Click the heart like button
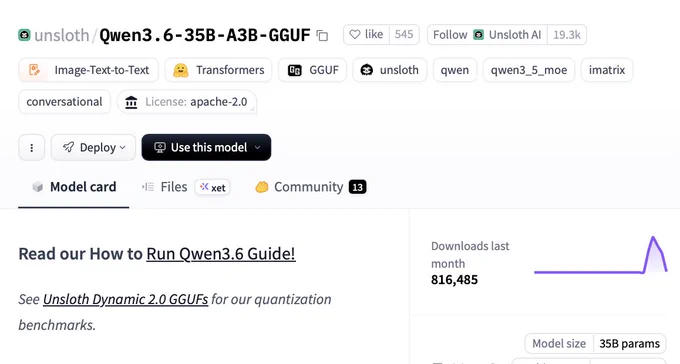This screenshot has width=680, height=364. click(366, 35)
